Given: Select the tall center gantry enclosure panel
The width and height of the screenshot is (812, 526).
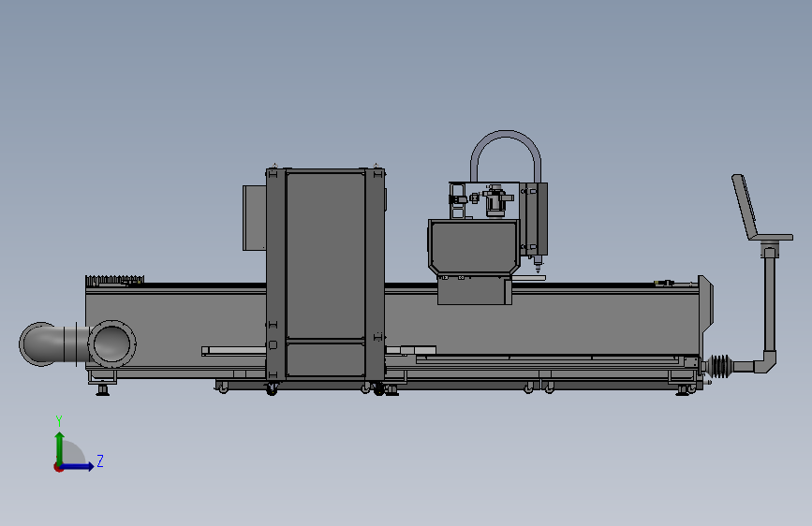Looking at the screenshot, I should click(325, 256).
